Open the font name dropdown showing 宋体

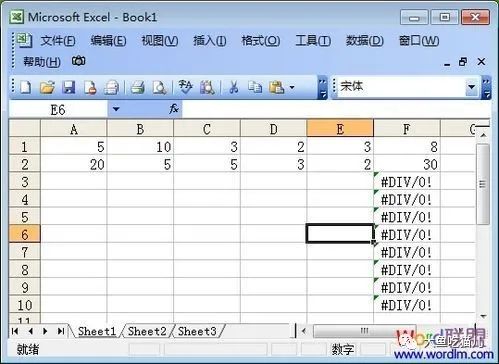point(471,87)
